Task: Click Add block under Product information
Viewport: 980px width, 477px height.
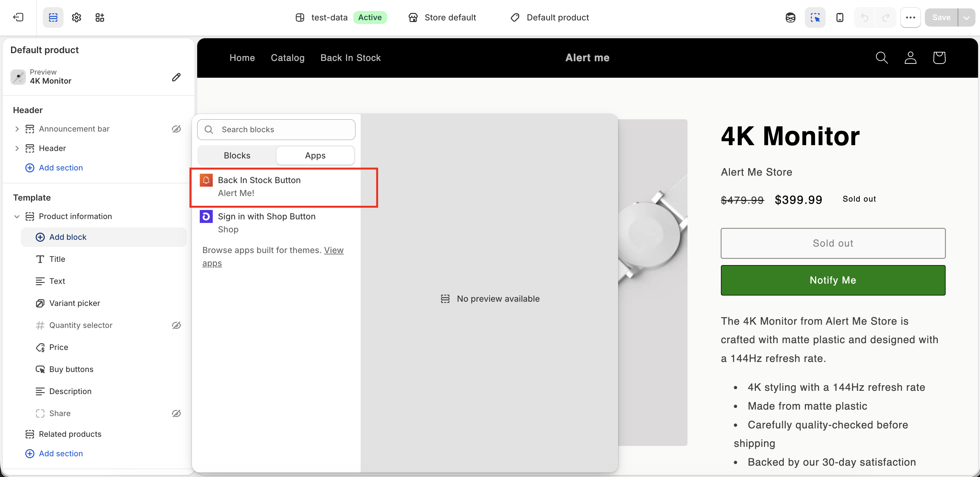Action: (104, 237)
